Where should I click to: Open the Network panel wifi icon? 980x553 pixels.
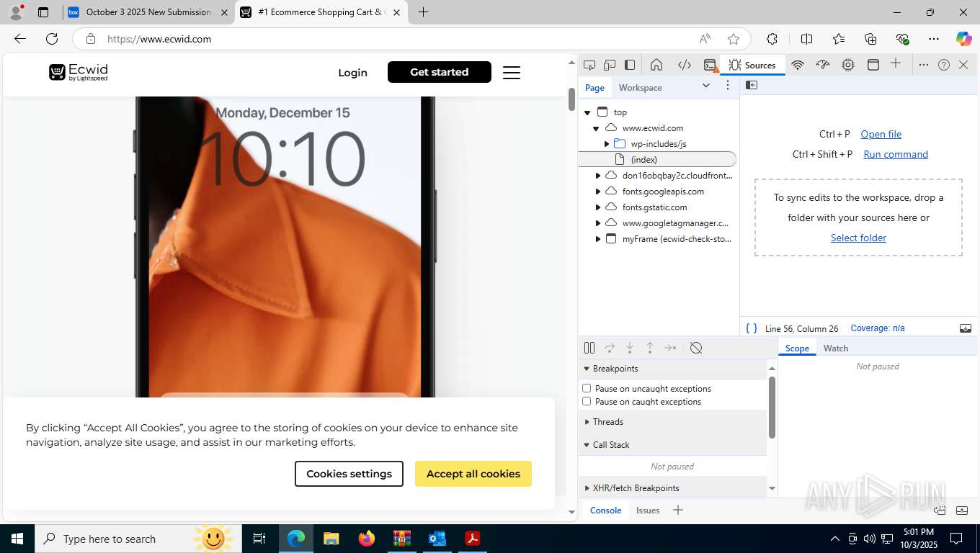(x=798, y=65)
